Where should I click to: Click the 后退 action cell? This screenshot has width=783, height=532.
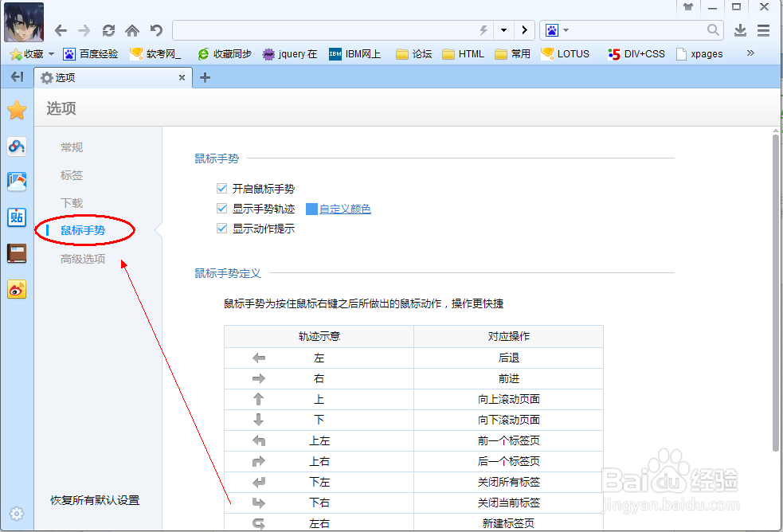(508, 358)
